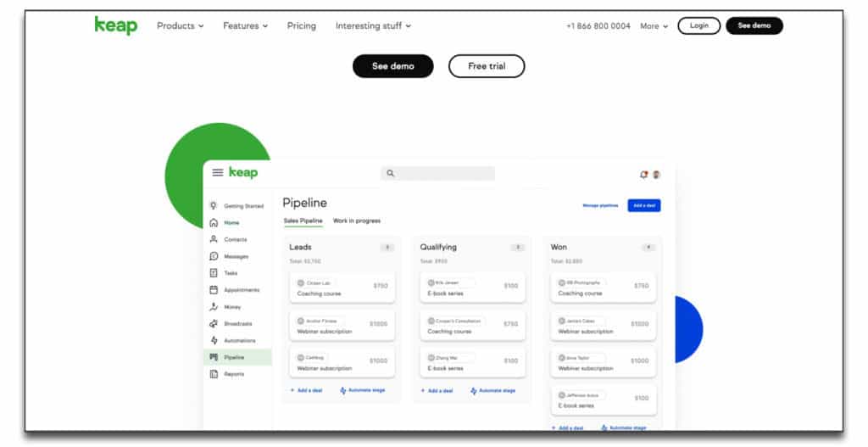This screenshot has width=868, height=447.
Task: Select Pipeline label in the sidebar
Action: 234,357
